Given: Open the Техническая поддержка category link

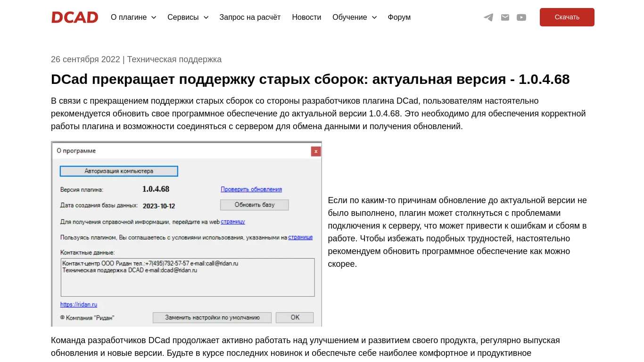Looking at the screenshot, I should pyautogui.click(x=174, y=59).
